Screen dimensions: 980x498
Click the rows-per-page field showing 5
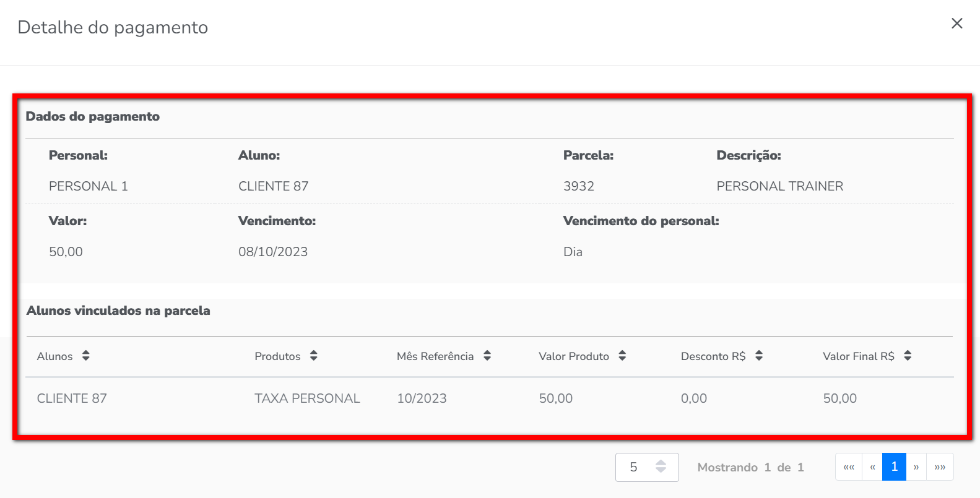(634, 467)
